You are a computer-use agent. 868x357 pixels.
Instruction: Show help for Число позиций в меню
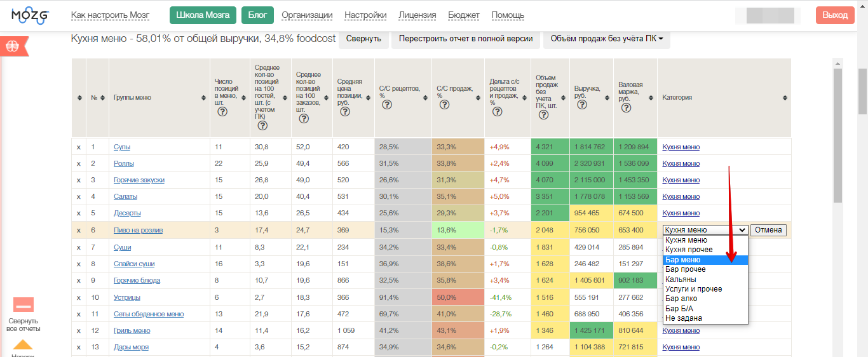tap(222, 112)
